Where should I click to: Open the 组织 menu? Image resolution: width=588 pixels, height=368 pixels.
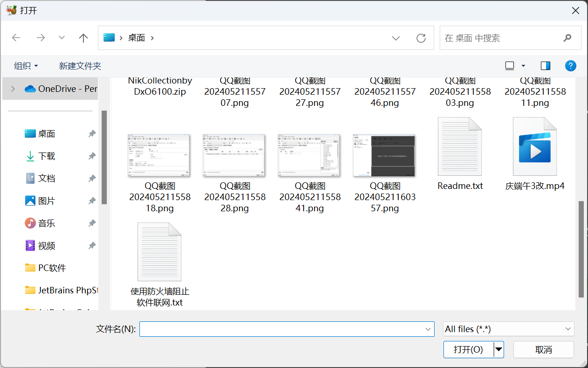tap(26, 66)
